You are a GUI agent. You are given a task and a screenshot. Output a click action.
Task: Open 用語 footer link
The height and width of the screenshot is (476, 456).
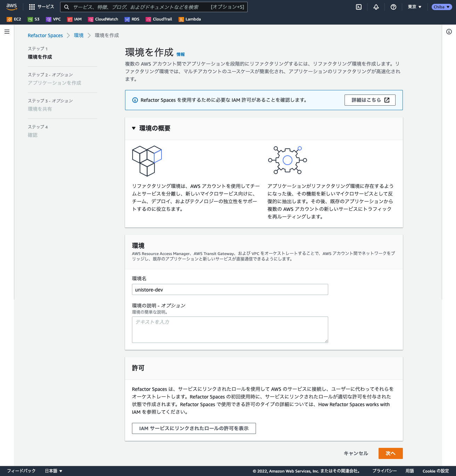coord(410,471)
